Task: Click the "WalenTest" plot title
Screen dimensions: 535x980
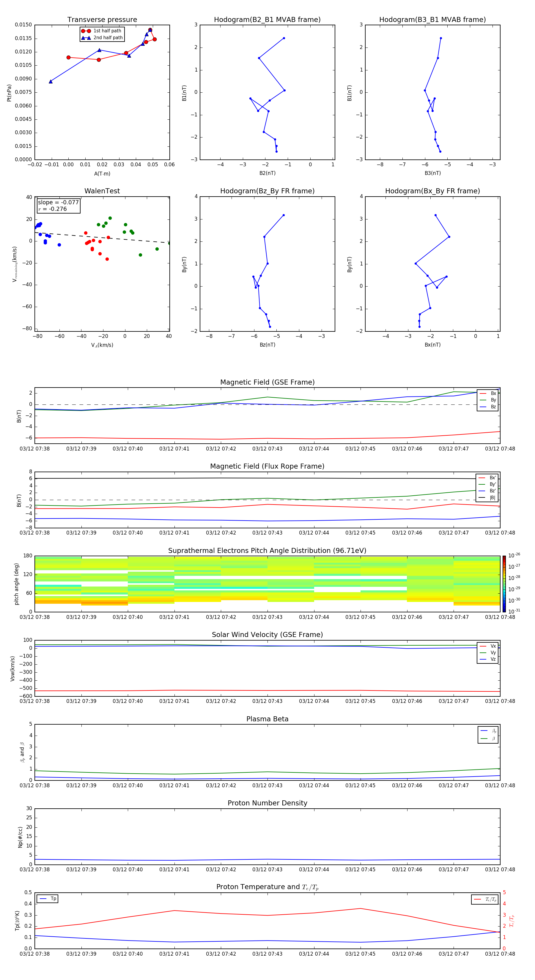Action: [x=102, y=191]
